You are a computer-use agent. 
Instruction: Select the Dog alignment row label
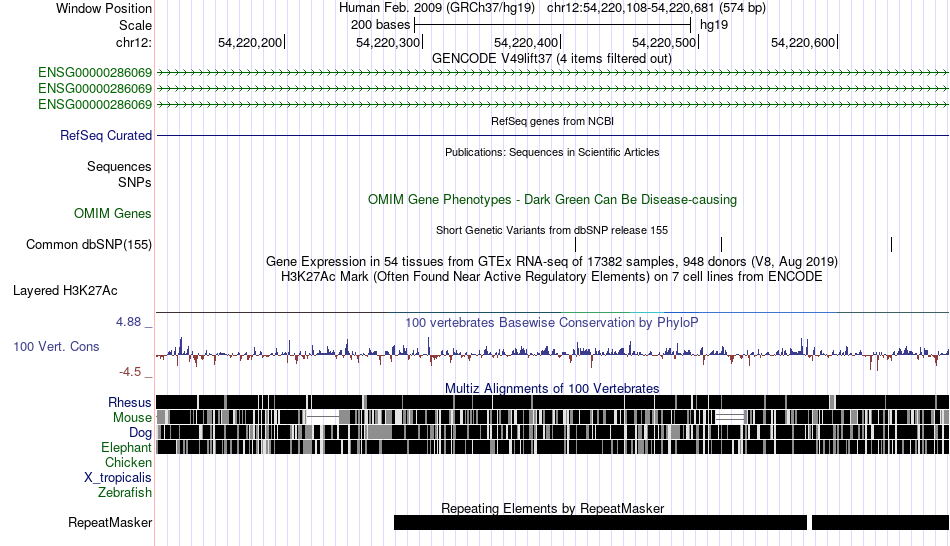(x=140, y=433)
